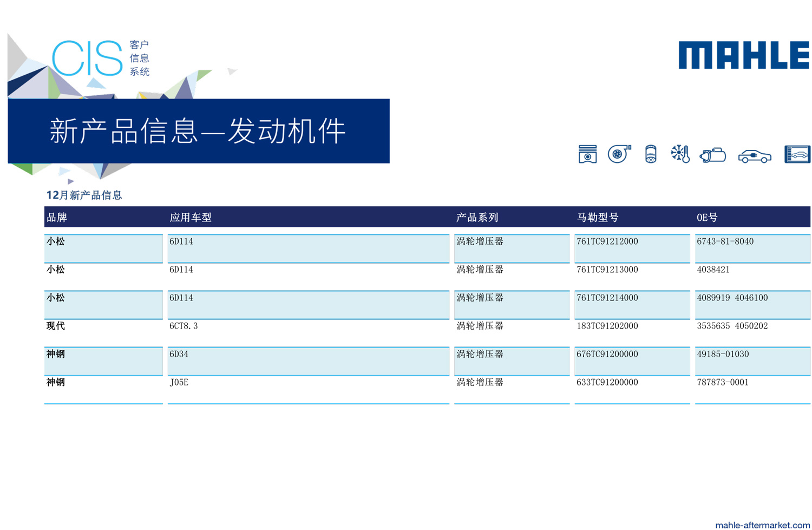Image resolution: width=812 pixels, height=530 pixels.
Task: Click the 马勒型号 column header
Action: tap(598, 217)
